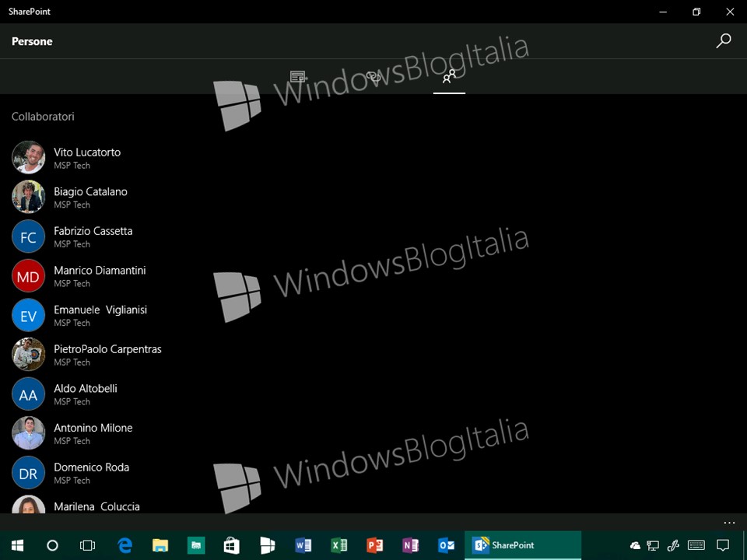Launch Microsoft Edge from taskbar
Viewport: 747px width, 560px height.
[x=124, y=545]
